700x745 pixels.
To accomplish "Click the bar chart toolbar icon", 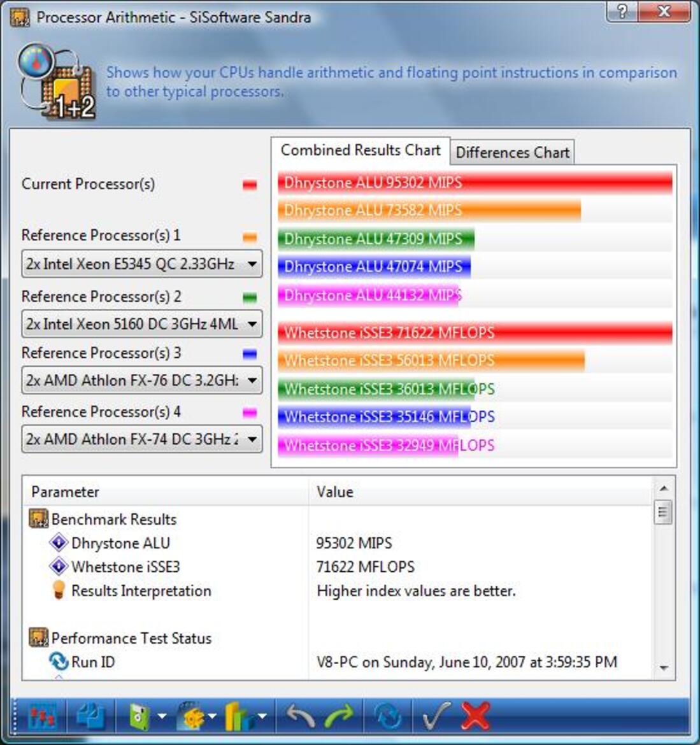I will [x=241, y=716].
